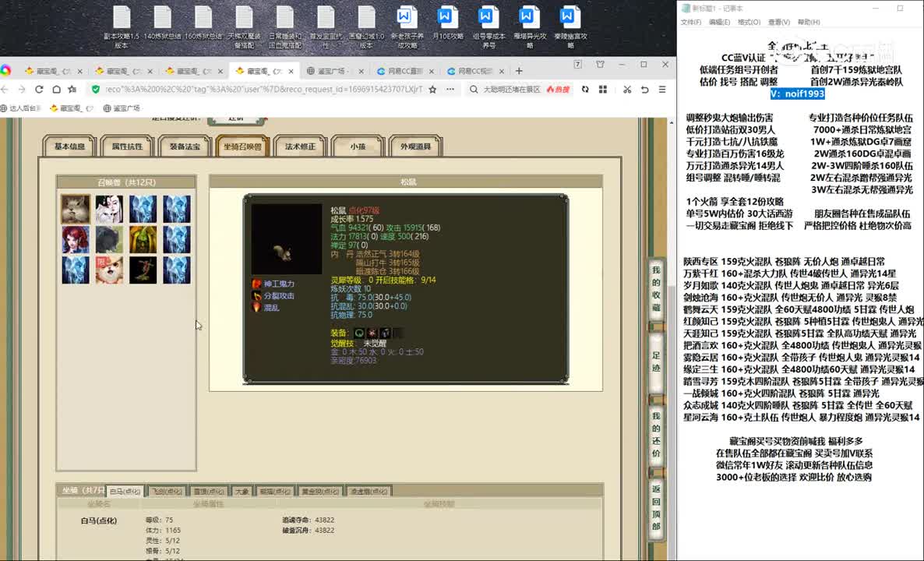
Task: Open the 装备法宝 tab
Action: (x=185, y=146)
